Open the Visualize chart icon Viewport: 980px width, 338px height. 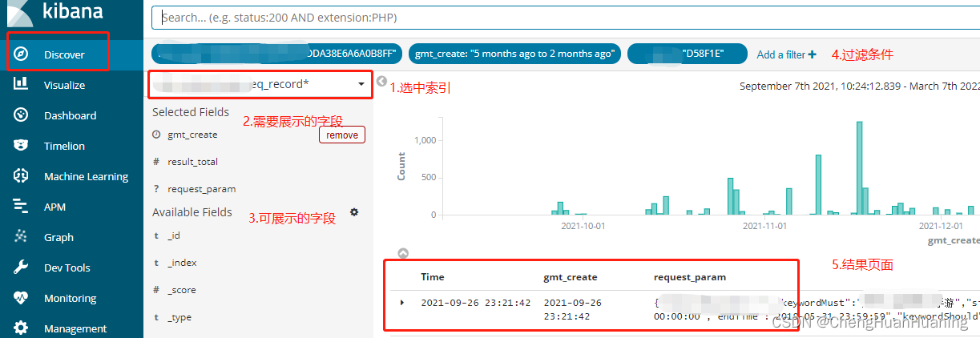[21, 84]
